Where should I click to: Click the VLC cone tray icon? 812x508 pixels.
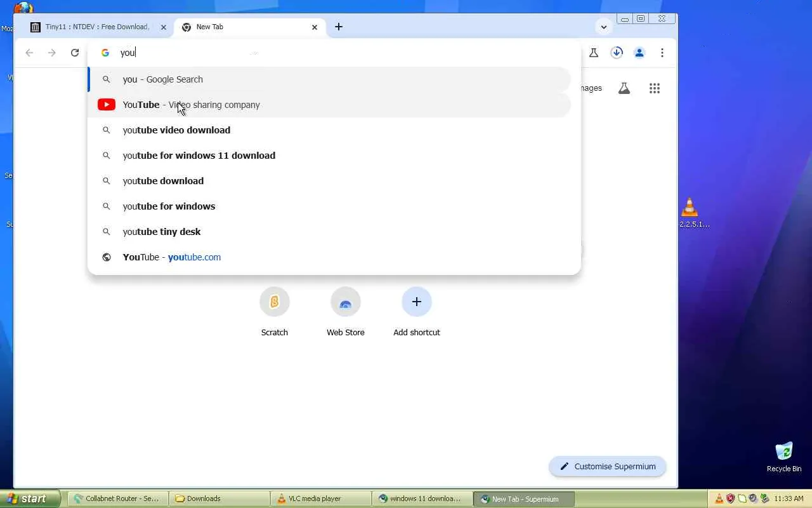pyautogui.click(x=719, y=498)
